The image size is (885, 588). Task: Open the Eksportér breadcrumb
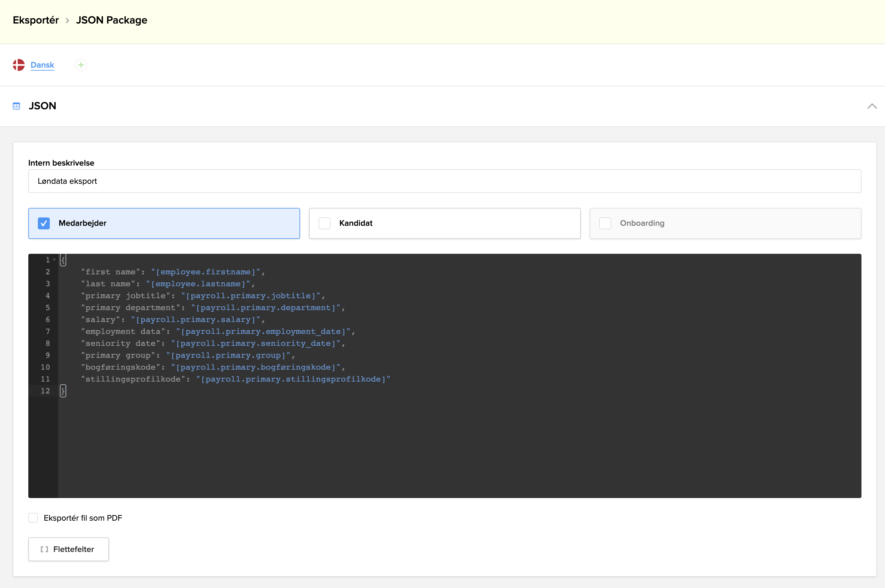36,20
